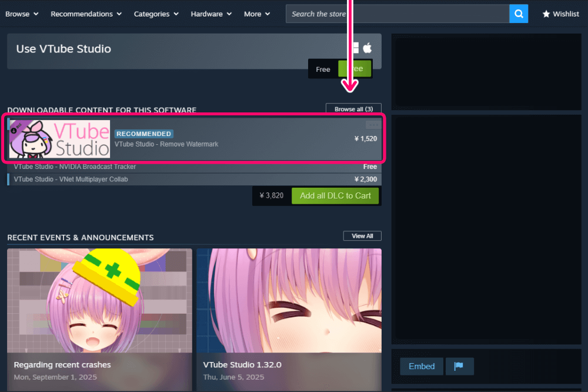This screenshot has width=588, height=392.
Task: Open the More menu
Action: coord(257,14)
